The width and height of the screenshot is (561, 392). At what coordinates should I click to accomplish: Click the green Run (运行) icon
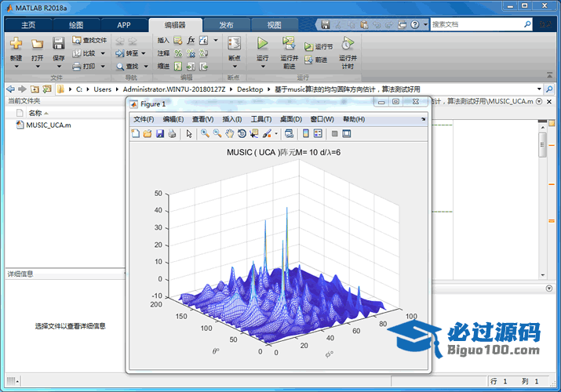[263, 43]
